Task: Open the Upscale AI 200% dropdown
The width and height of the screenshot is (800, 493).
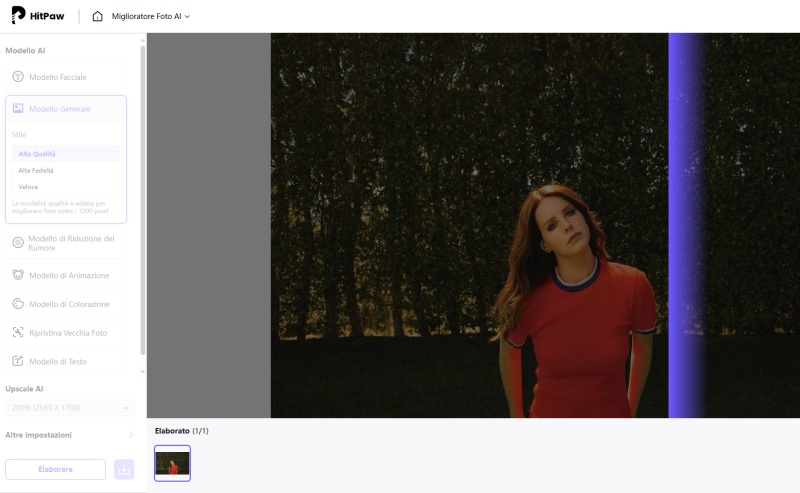Action: [69, 408]
